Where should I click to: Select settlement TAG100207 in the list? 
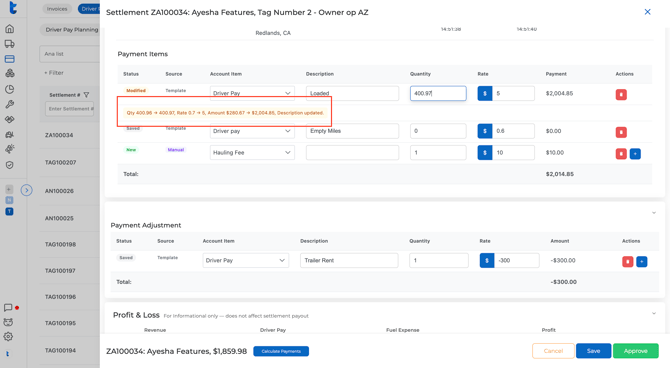pos(61,162)
